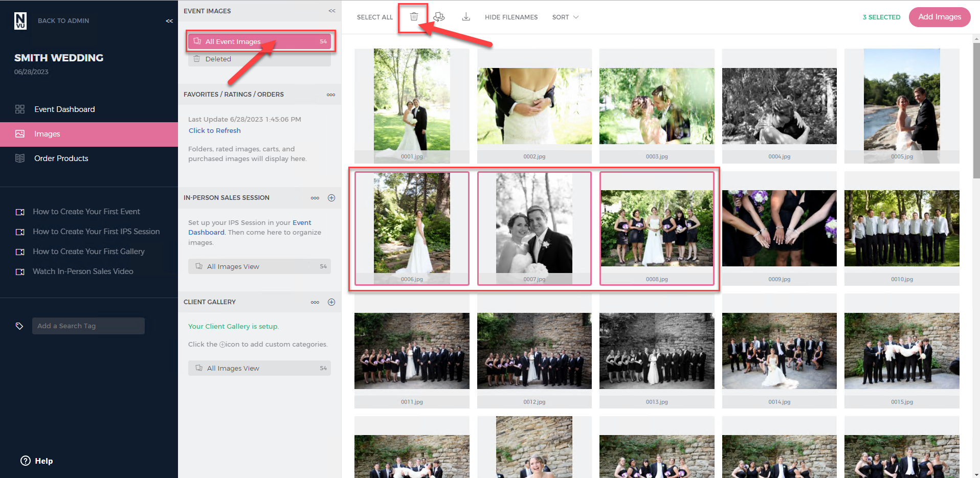Go to Images section in sidebar
Image resolution: width=980 pixels, height=478 pixels.
click(89, 134)
